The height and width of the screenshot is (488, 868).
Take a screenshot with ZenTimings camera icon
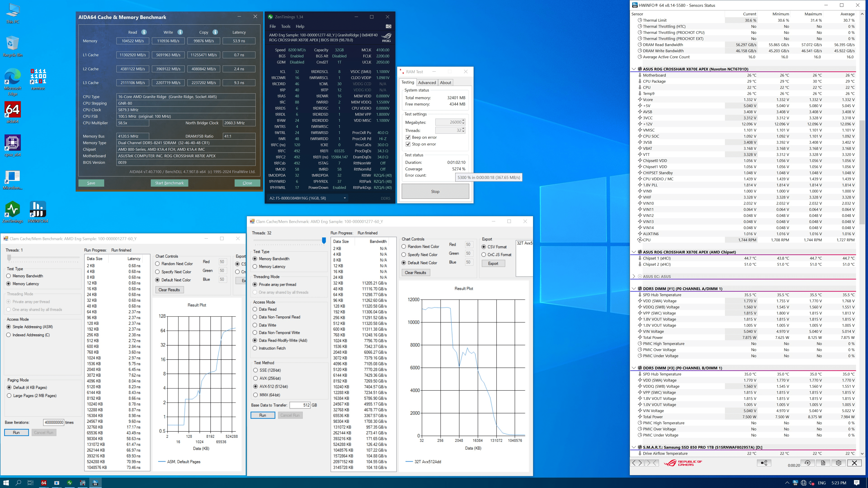point(389,26)
